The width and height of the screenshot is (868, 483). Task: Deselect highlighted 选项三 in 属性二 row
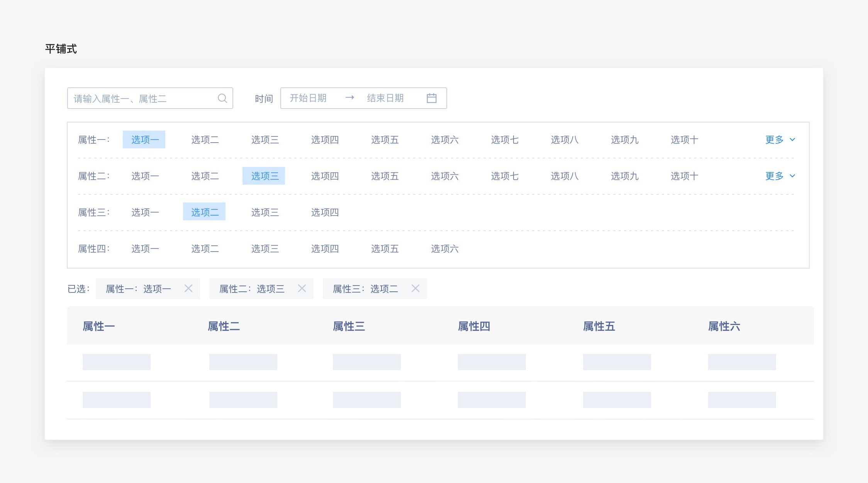coord(264,176)
